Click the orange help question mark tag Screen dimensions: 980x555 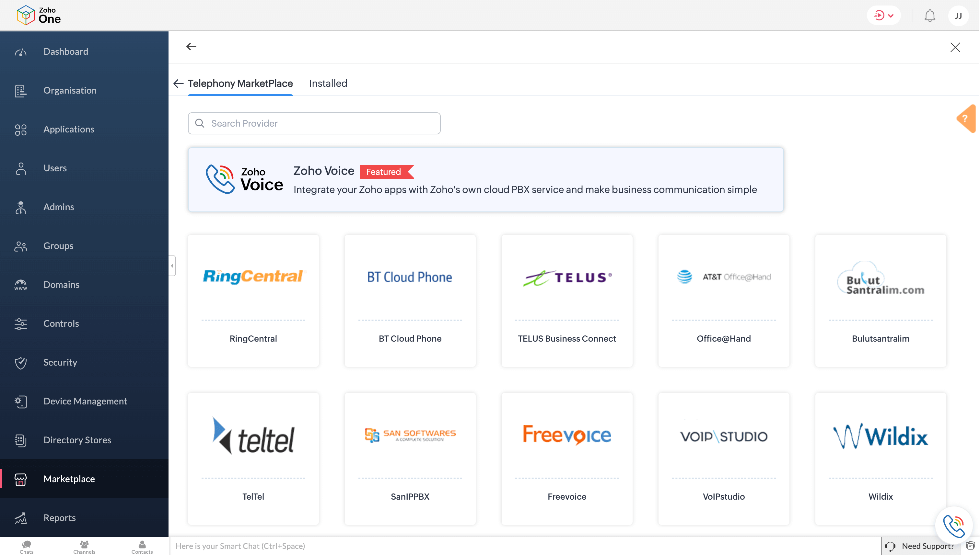(965, 119)
